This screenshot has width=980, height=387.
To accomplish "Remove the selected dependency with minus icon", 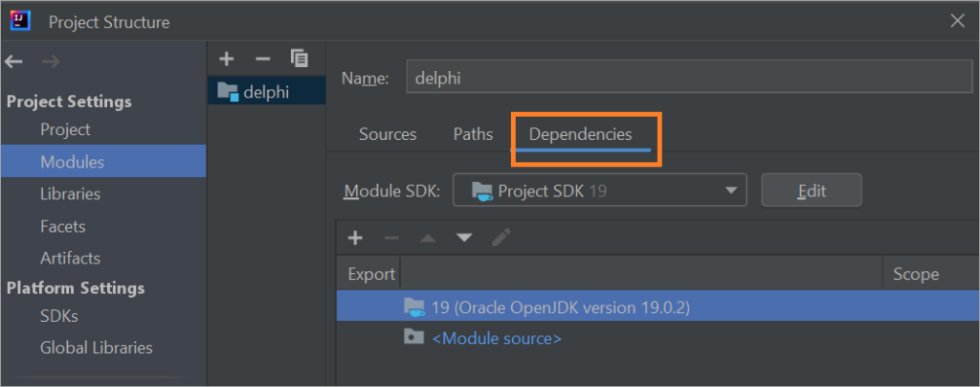I will click(391, 238).
